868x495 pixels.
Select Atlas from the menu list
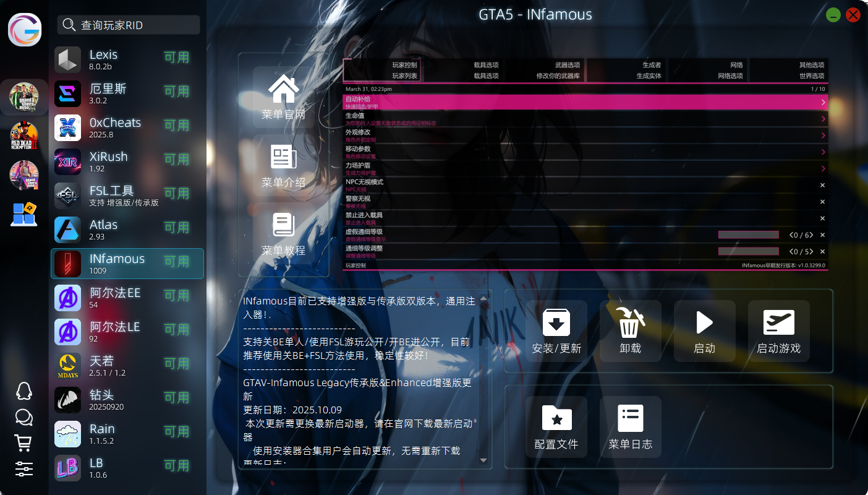(x=127, y=230)
